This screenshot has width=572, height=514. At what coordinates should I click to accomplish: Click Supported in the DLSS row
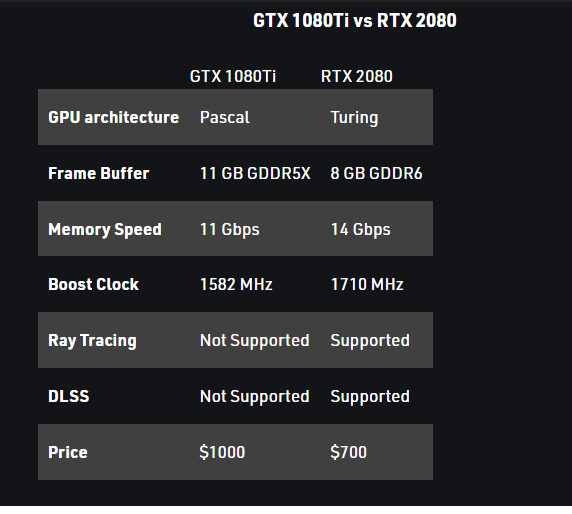pos(370,397)
